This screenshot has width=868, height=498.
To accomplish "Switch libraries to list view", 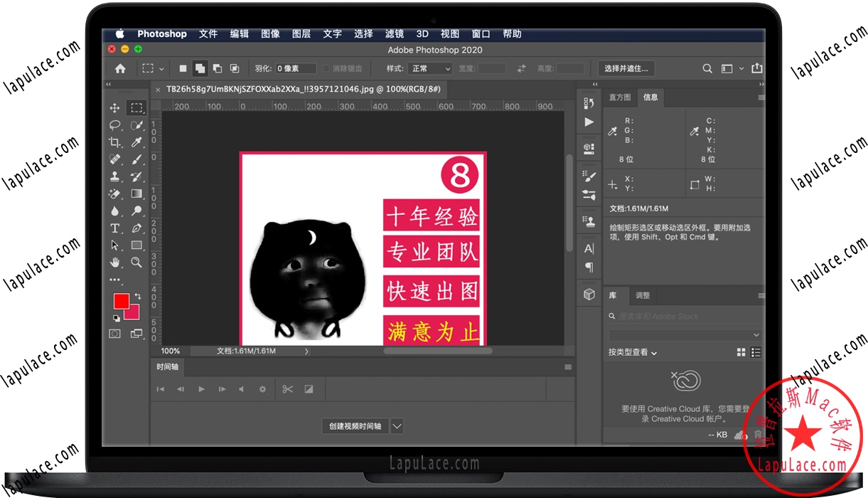I will tap(756, 352).
